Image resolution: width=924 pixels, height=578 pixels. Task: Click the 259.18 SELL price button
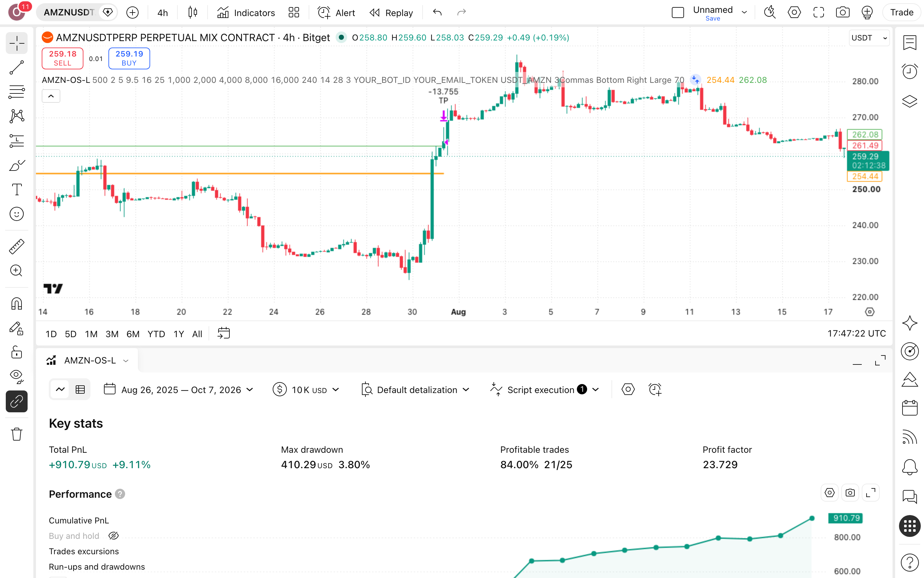click(62, 58)
